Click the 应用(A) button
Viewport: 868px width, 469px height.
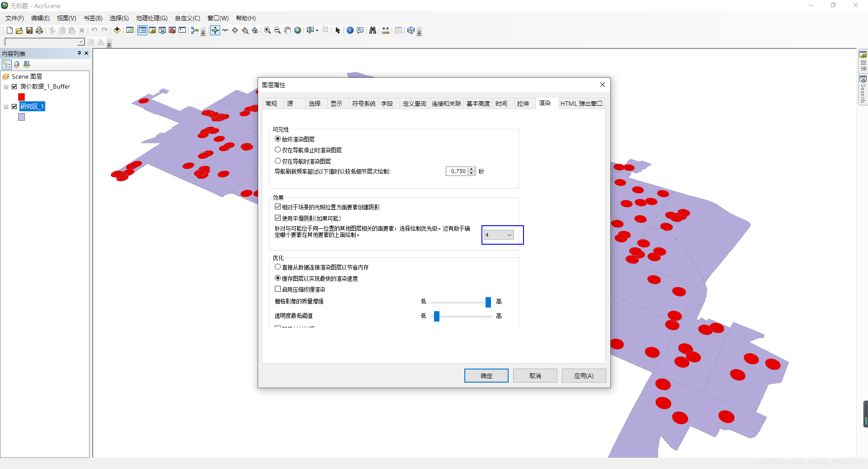(x=584, y=376)
